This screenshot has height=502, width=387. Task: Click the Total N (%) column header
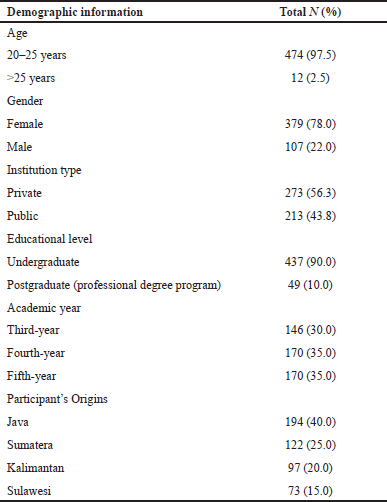click(310, 12)
